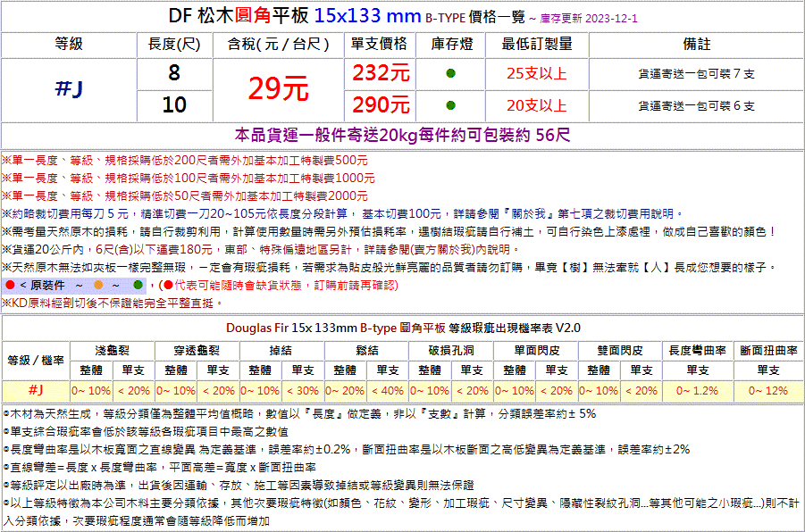
Task: Click the '穿透龜裂' defect column header
Action: click(x=197, y=351)
